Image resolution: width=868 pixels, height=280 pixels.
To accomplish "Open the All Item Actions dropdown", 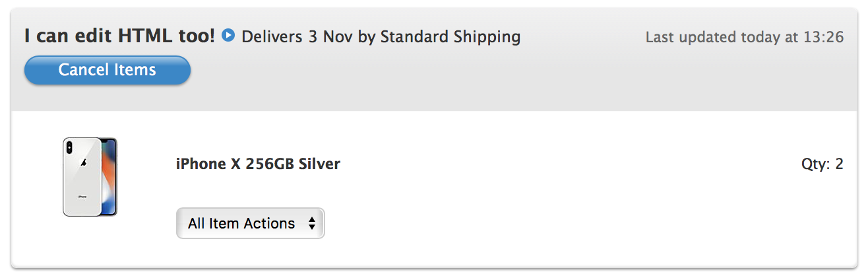I will [251, 223].
